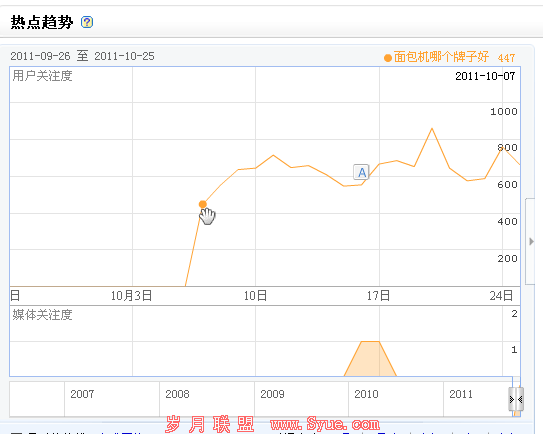Select 2011 on the year navigator

click(461, 394)
